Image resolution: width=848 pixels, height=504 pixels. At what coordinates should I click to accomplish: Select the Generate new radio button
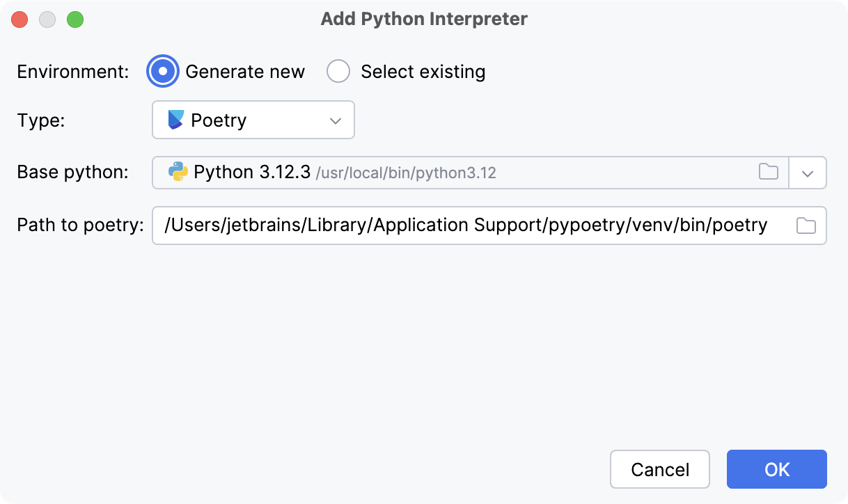(x=163, y=72)
